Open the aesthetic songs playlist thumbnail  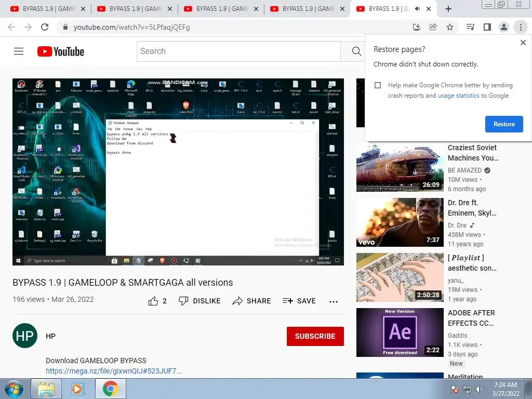[x=400, y=277]
